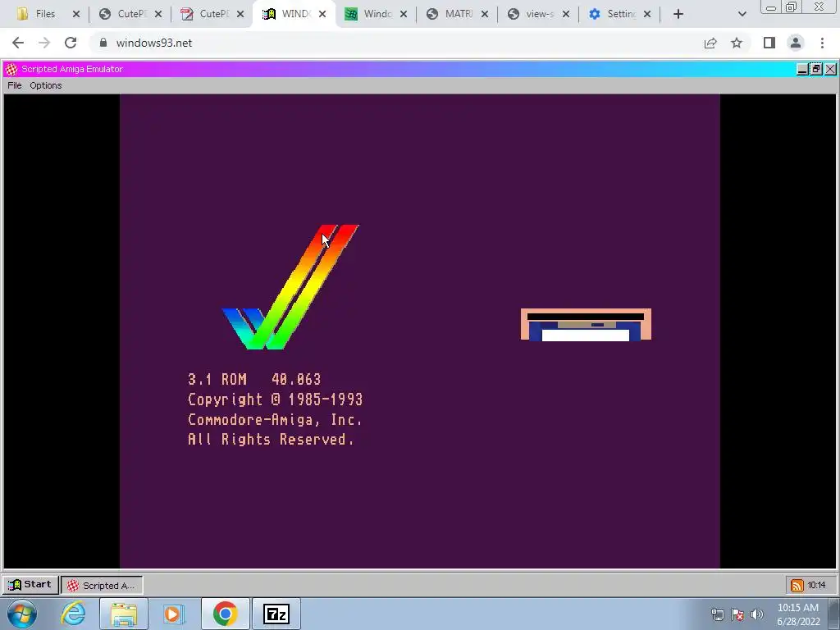Launch Internet Explorer from taskbar
This screenshot has width=840, height=630.
[x=73, y=614]
